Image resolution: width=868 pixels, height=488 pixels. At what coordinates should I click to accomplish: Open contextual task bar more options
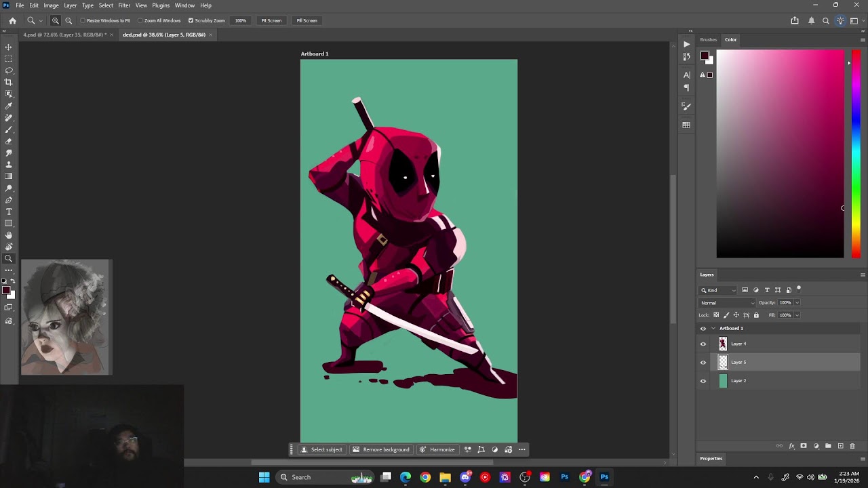click(522, 449)
